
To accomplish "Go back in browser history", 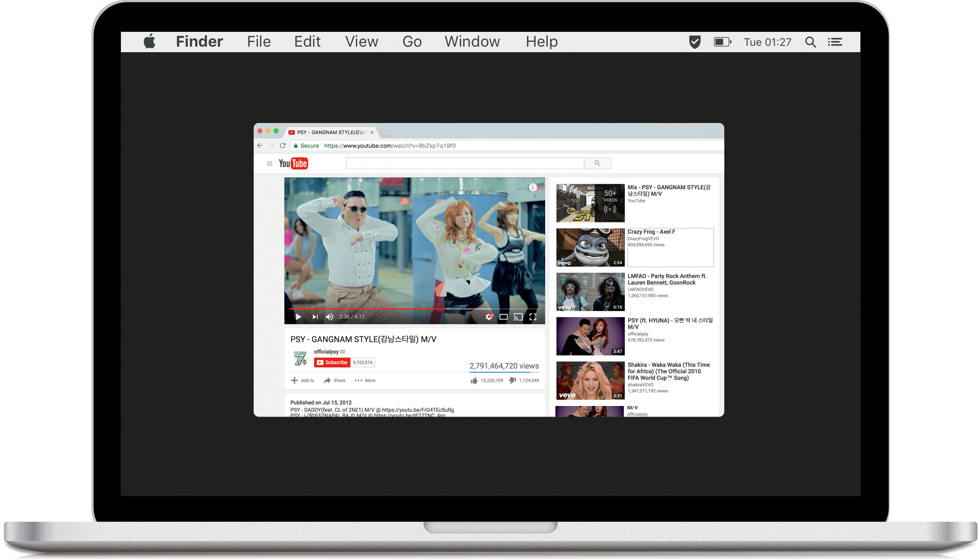I will [260, 146].
